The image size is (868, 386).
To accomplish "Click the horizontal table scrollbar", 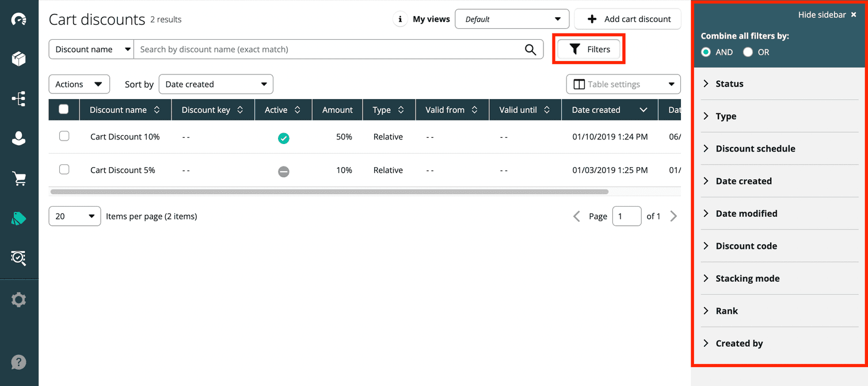I will click(x=329, y=191).
